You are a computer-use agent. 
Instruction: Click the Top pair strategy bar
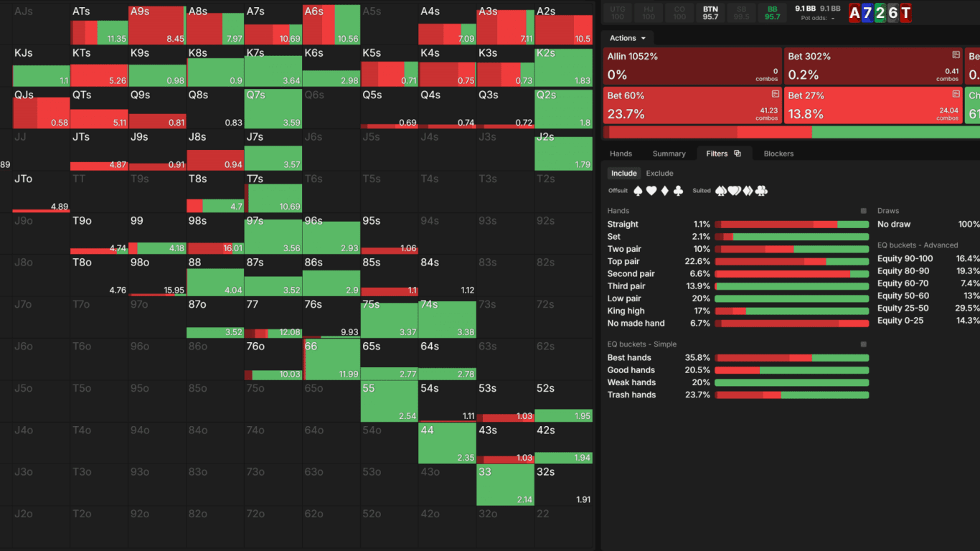pos(791,262)
